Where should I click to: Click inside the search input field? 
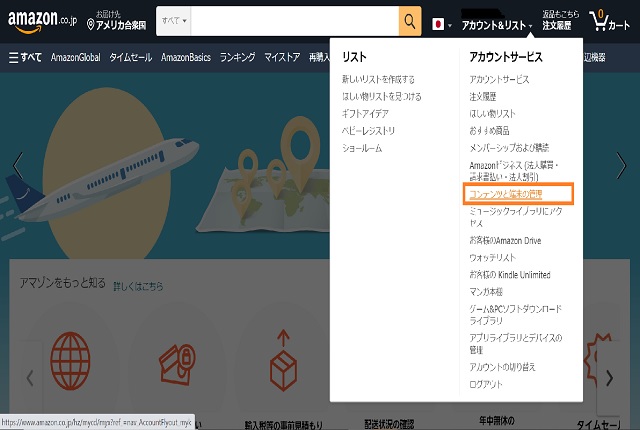(294, 21)
